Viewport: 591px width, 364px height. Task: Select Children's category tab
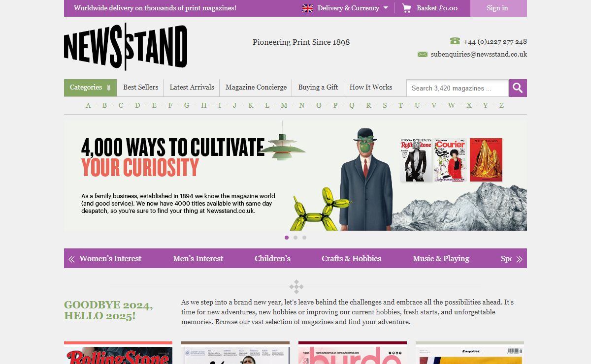272,258
